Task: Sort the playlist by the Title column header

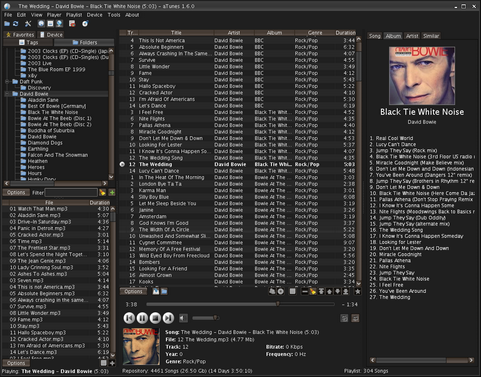Action: [176, 33]
